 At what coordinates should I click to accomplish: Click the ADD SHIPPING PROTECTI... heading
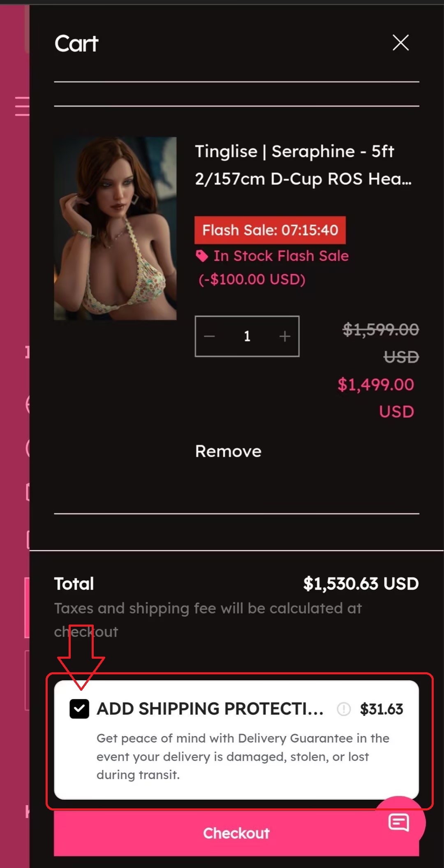[210, 709]
